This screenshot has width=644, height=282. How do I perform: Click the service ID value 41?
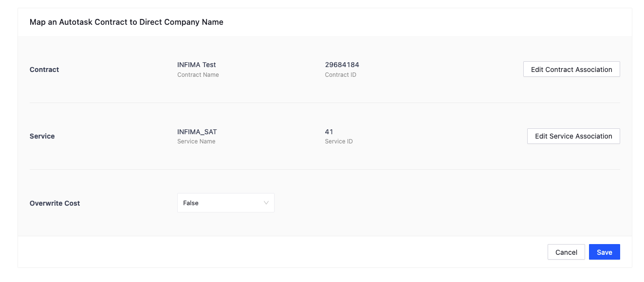point(329,132)
